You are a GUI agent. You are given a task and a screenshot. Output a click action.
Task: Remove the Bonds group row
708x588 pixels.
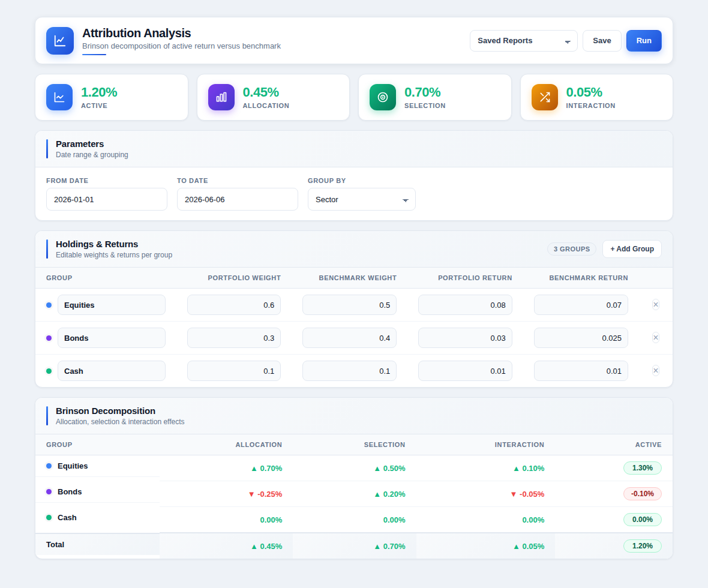656,338
